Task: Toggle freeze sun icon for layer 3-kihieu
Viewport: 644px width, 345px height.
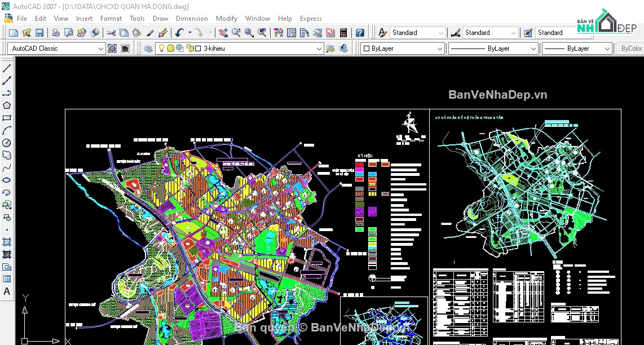Action: tap(170, 48)
